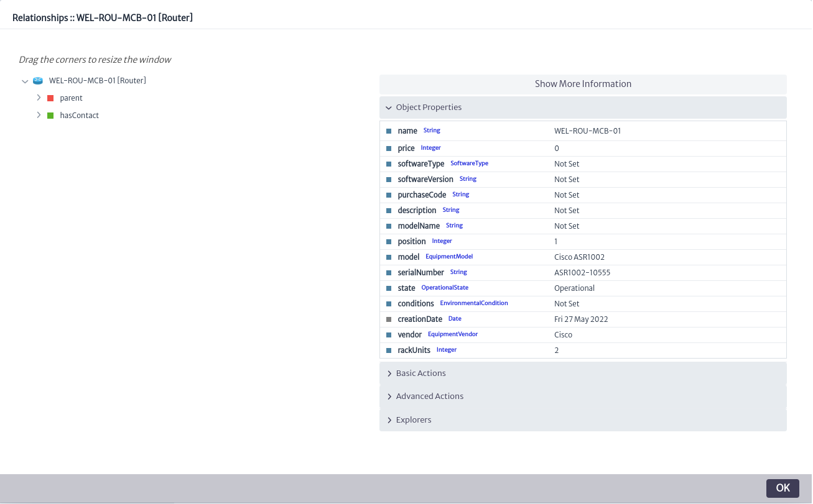Click the softwareType Not Set value
Screen dimensions: 813x504
(567, 164)
